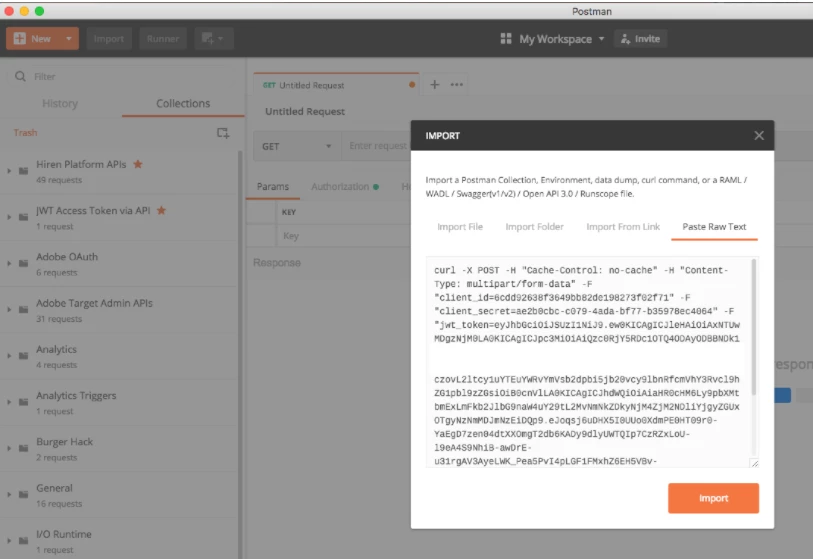The image size is (813, 559).
Task: Open the My Workspace switcher
Action: click(562, 39)
